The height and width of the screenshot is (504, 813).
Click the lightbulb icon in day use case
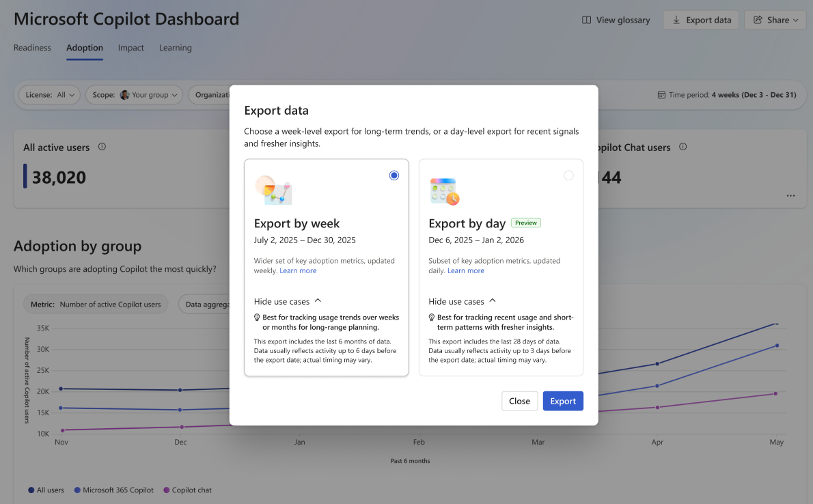point(431,318)
